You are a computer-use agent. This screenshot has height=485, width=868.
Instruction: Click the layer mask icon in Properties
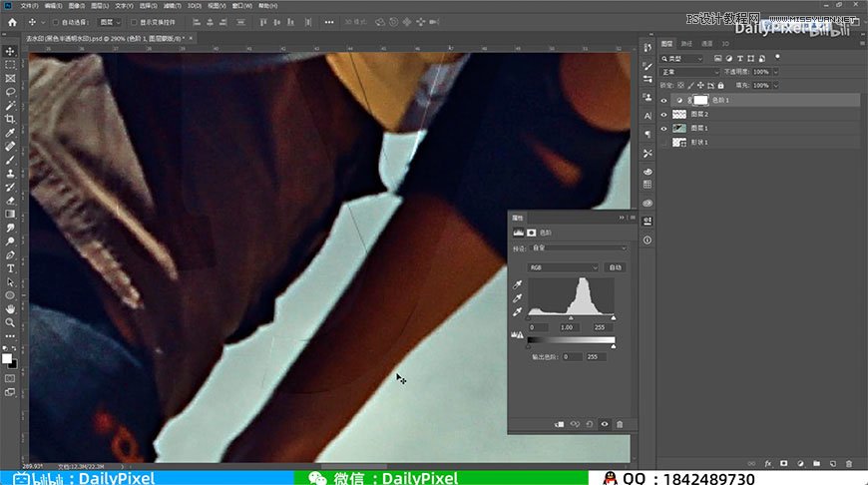(x=532, y=233)
